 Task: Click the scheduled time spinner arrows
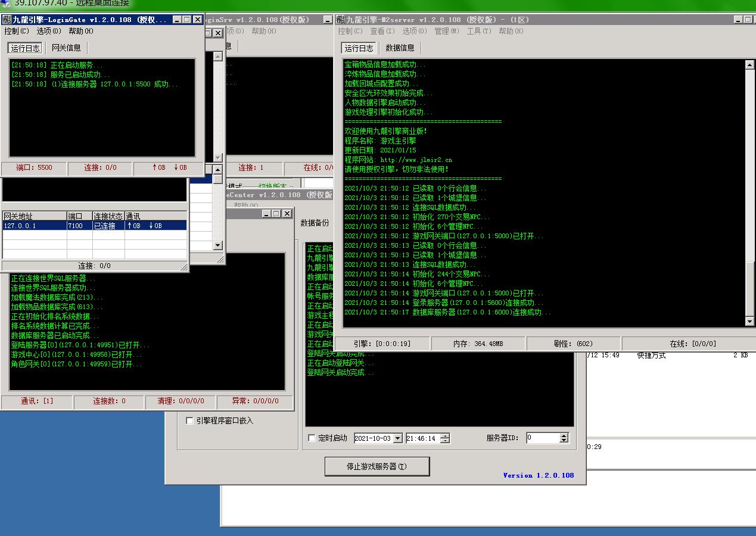[x=444, y=438]
